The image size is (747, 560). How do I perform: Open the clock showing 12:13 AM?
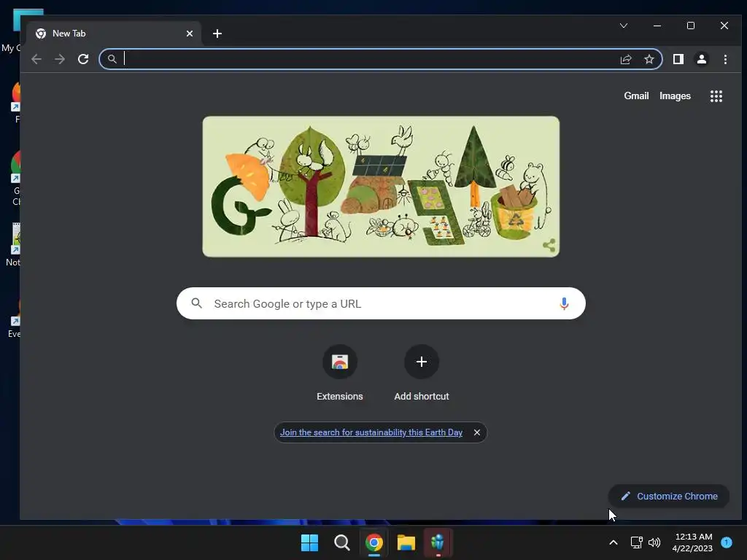pos(693,542)
